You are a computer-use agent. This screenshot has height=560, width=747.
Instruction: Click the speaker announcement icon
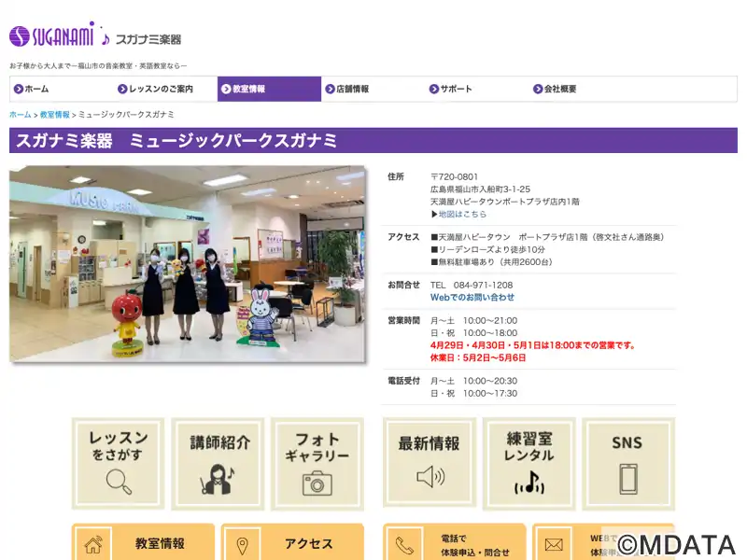[x=430, y=477]
